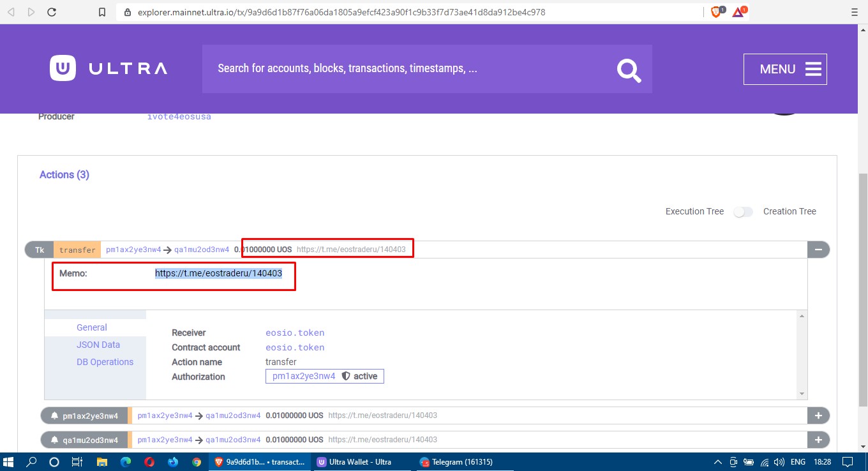
Task: Select the DB Operations tab
Action: pos(105,362)
